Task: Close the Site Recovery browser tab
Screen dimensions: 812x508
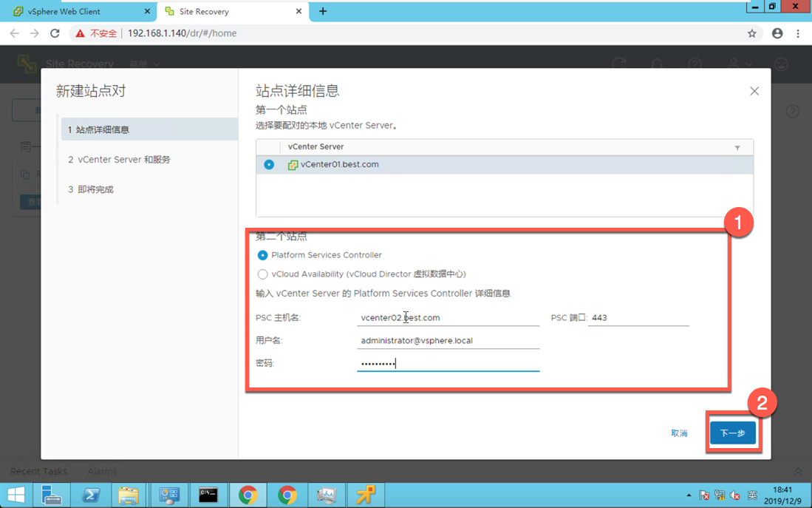Action: coord(298,11)
